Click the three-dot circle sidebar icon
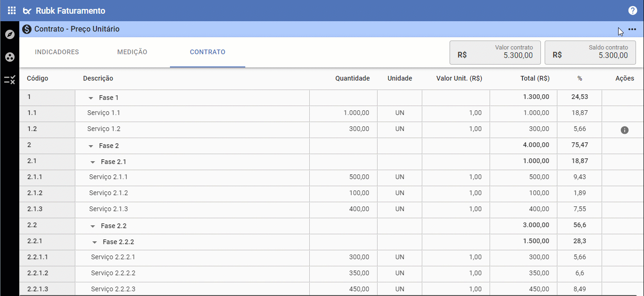 click(10, 57)
